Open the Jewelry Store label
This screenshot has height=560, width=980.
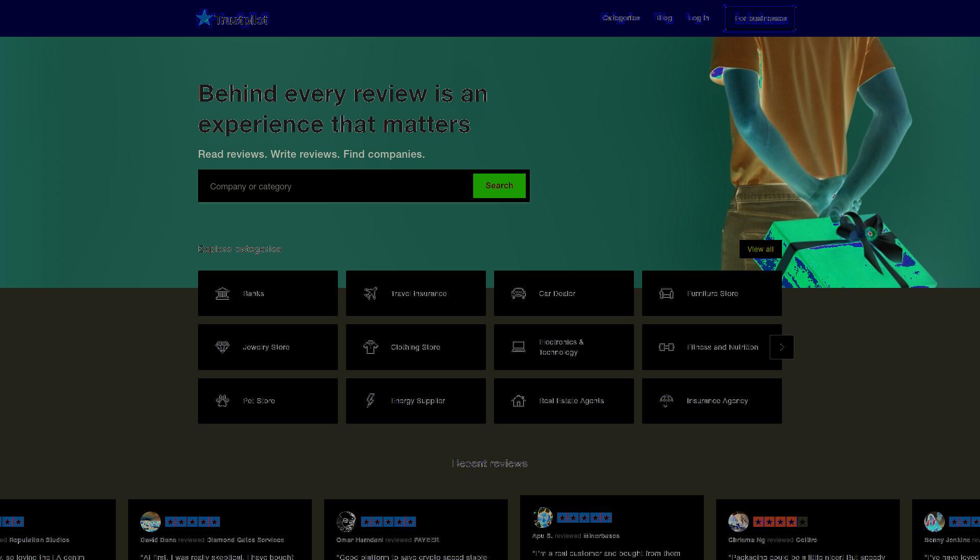click(266, 347)
